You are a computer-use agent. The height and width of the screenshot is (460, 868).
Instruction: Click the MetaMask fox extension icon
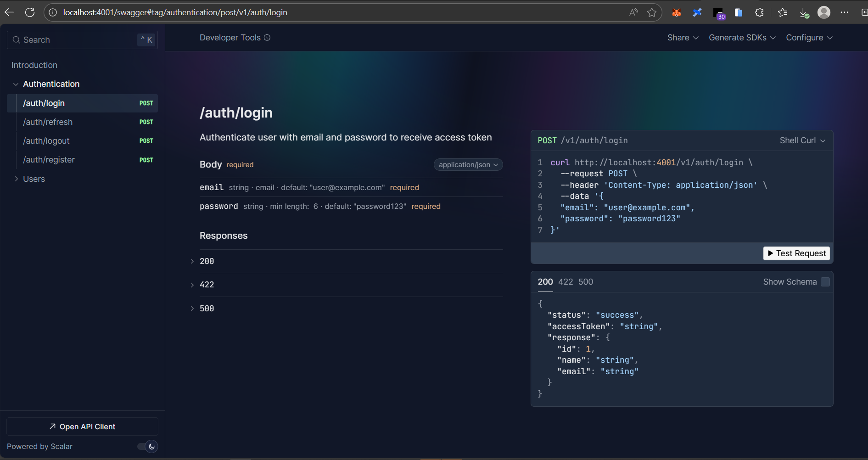(x=676, y=12)
